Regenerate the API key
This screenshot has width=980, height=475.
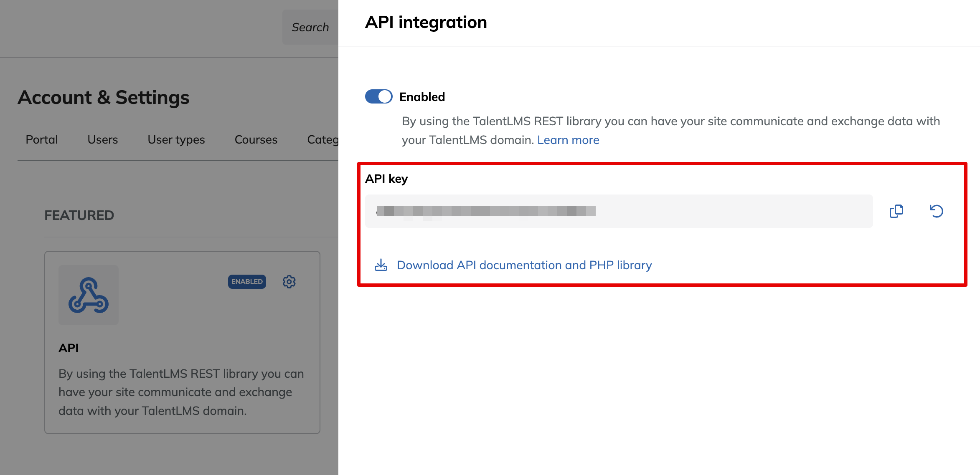click(936, 211)
